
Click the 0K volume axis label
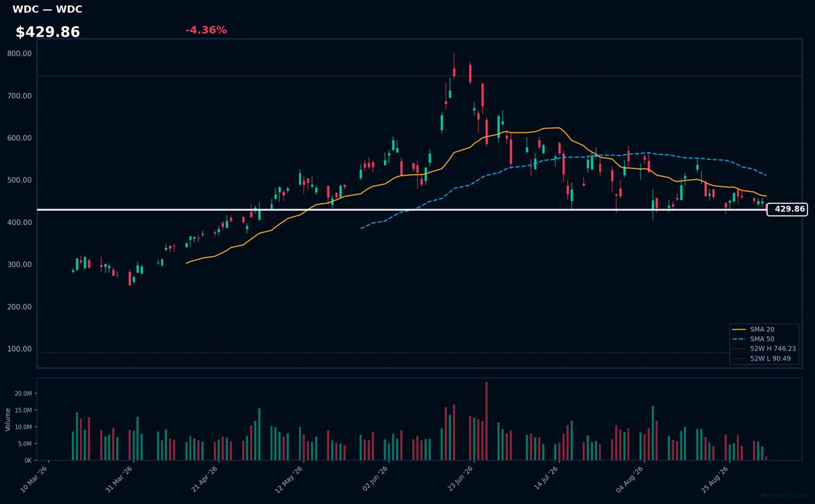(28, 461)
